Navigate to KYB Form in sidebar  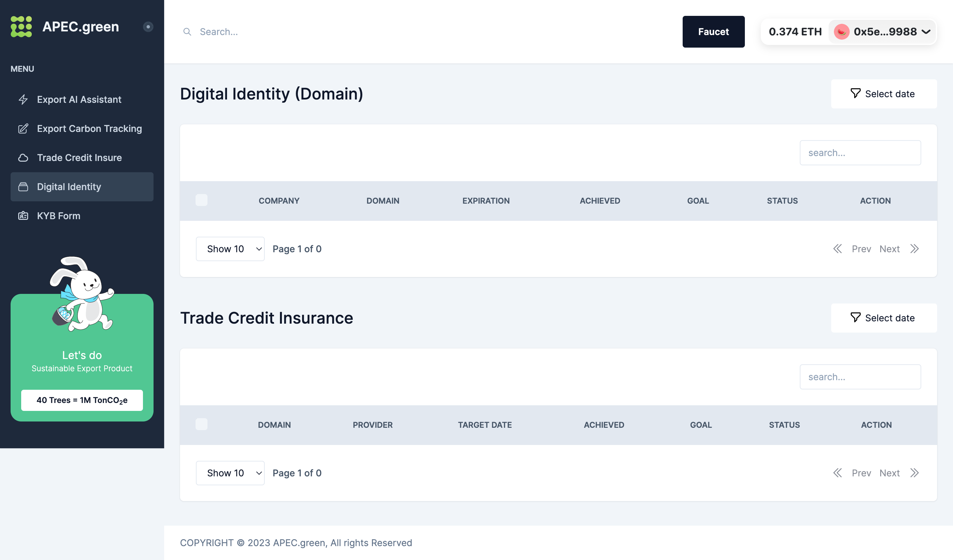point(59,216)
